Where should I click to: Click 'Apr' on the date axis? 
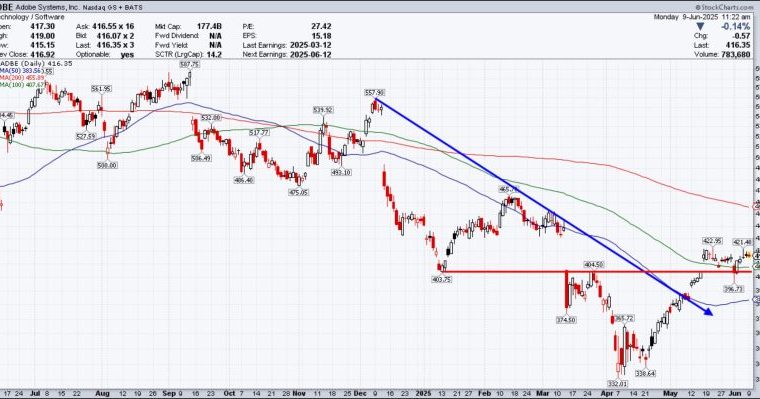(607, 394)
